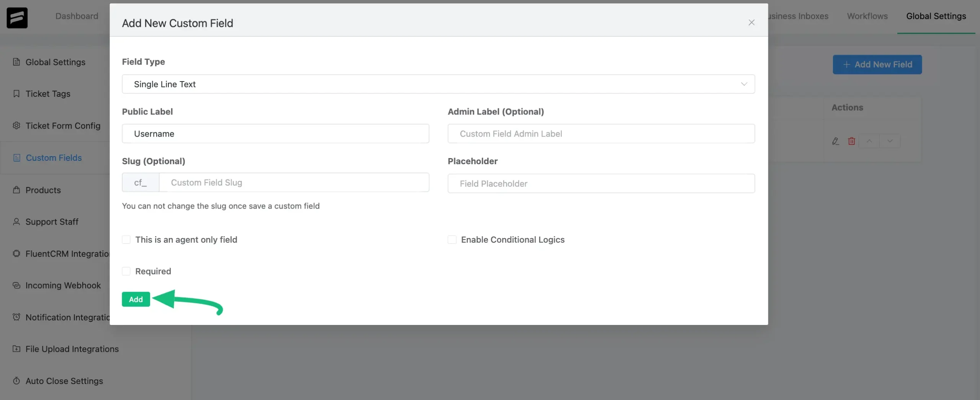Close the Add New Custom Field dialog
The height and width of the screenshot is (400, 980).
point(751,23)
